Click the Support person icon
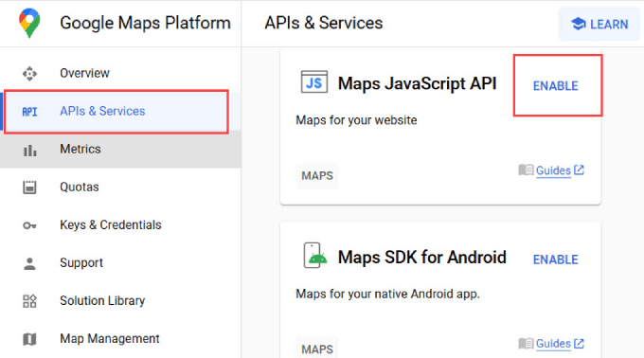 point(29,263)
